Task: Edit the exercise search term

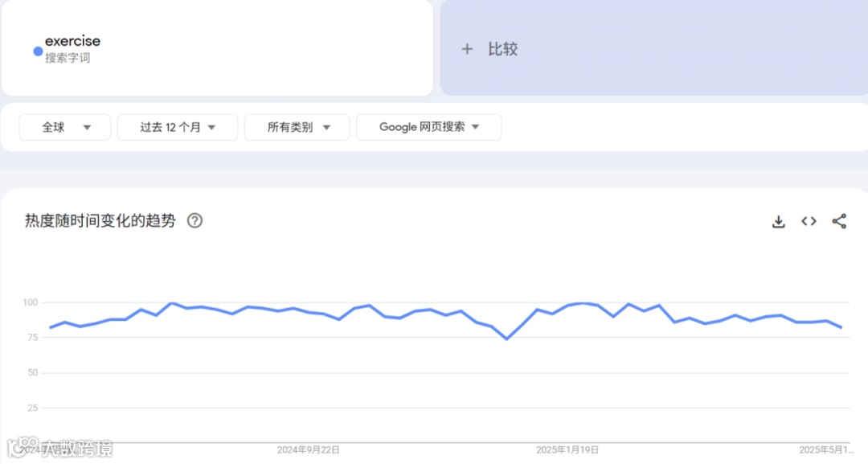Action: [72, 41]
